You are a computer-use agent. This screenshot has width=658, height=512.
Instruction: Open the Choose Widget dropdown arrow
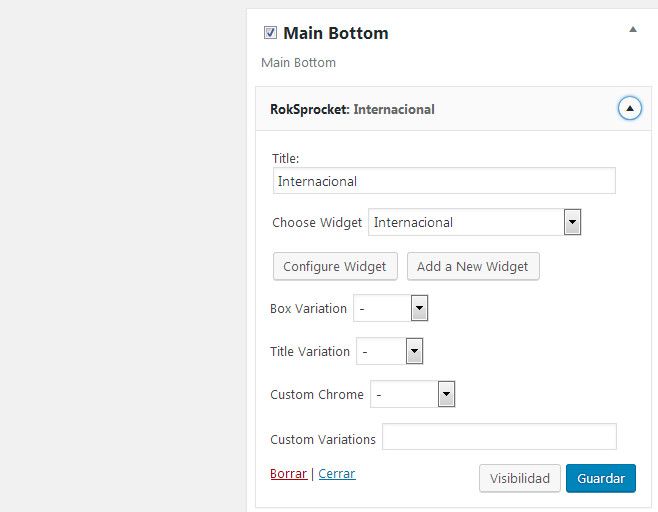(x=572, y=222)
